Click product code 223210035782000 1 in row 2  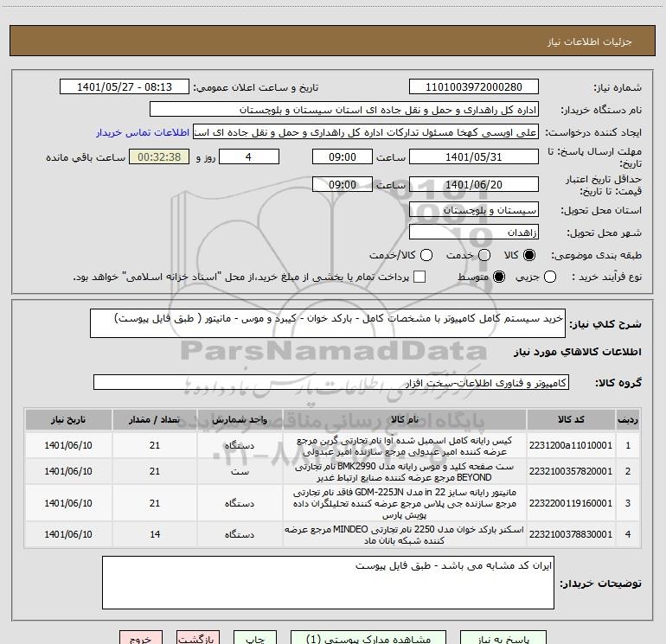(x=571, y=471)
